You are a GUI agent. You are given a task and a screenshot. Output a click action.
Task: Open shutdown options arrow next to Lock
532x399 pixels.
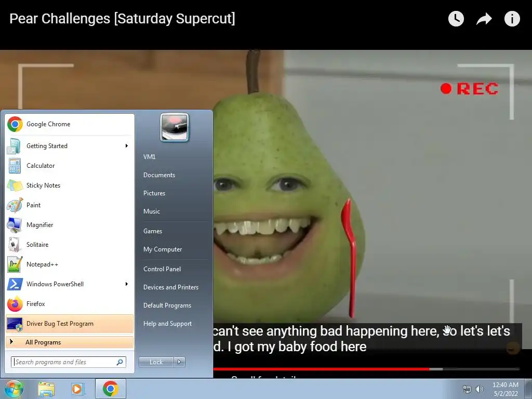click(x=179, y=362)
